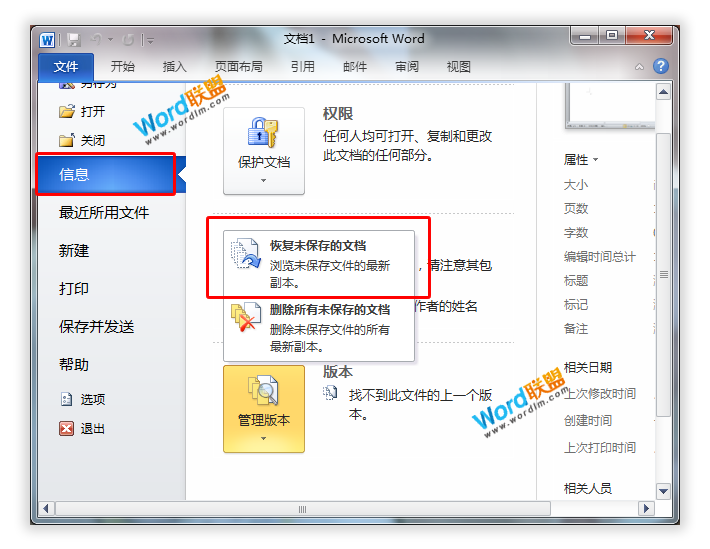Image resolution: width=710 pixels, height=549 pixels.
Task: Select 新建 in the sidebar
Action: pyautogui.click(x=74, y=250)
